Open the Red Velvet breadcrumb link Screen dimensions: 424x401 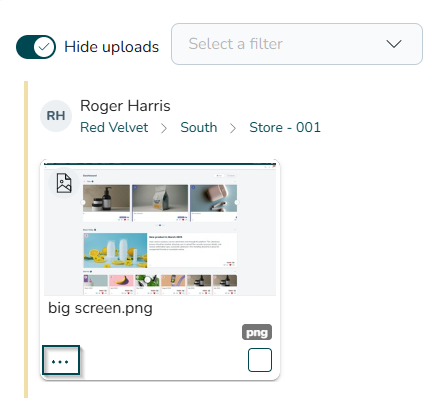click(x=114, y=128)
